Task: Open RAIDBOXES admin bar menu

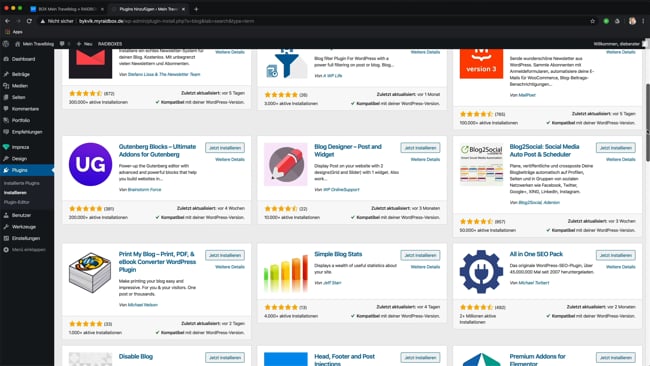Action: point(110,44)
